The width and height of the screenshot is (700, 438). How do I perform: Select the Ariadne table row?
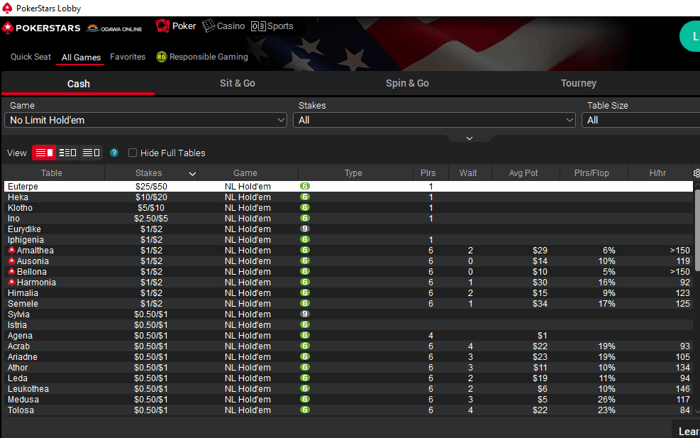(348, 357)
